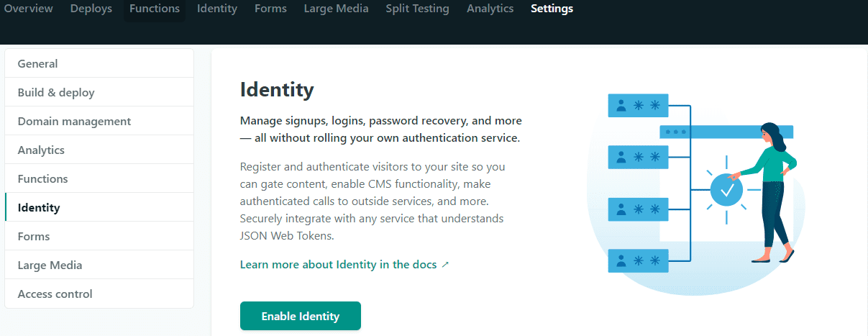
Task: Choose Analytics in the settings sidebar
Action: coord(41,150)
